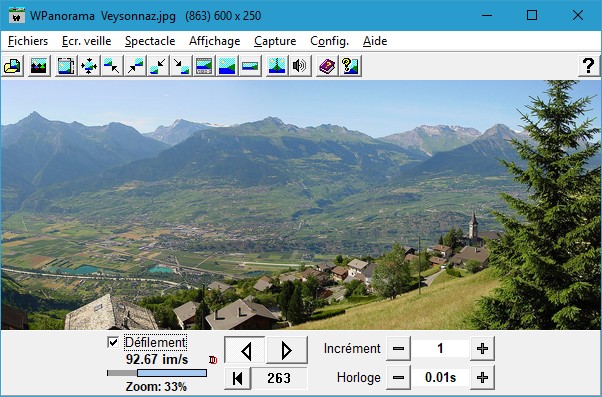This screenshot has height=397, width=602.
Task: Click the Incrément value field showing 1
Action: tap(440, 349)
